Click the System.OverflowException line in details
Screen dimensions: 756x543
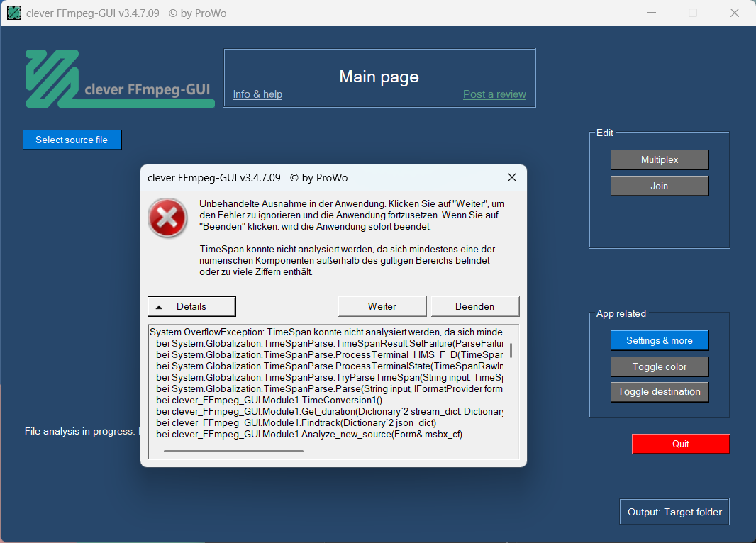(x=326, y=332)
